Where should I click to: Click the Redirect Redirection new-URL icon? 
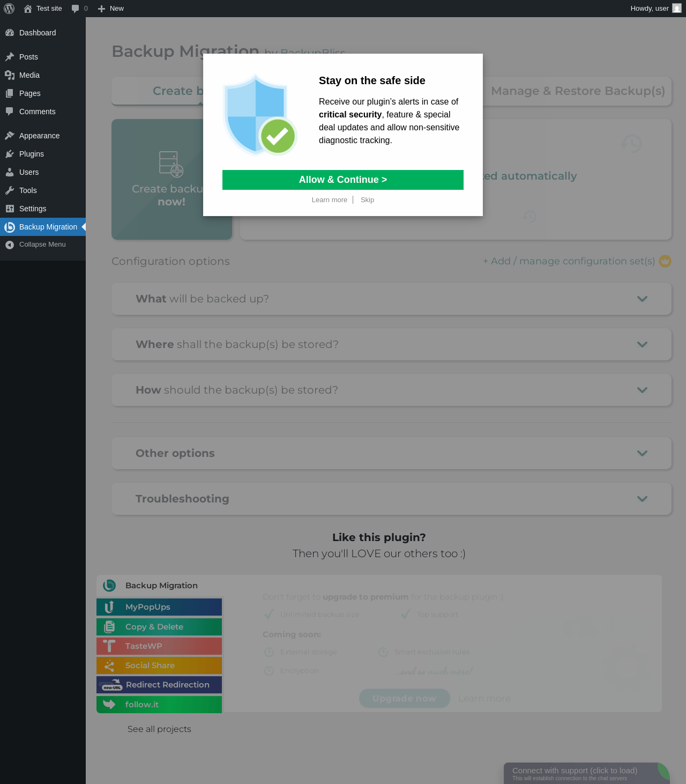(x=112, y=685)
